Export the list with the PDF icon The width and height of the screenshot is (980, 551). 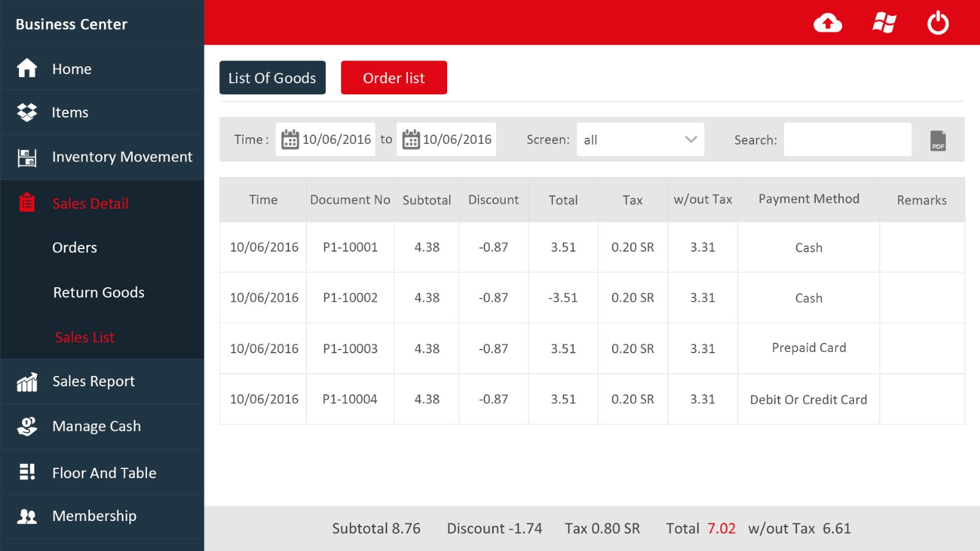coord(938,140)
